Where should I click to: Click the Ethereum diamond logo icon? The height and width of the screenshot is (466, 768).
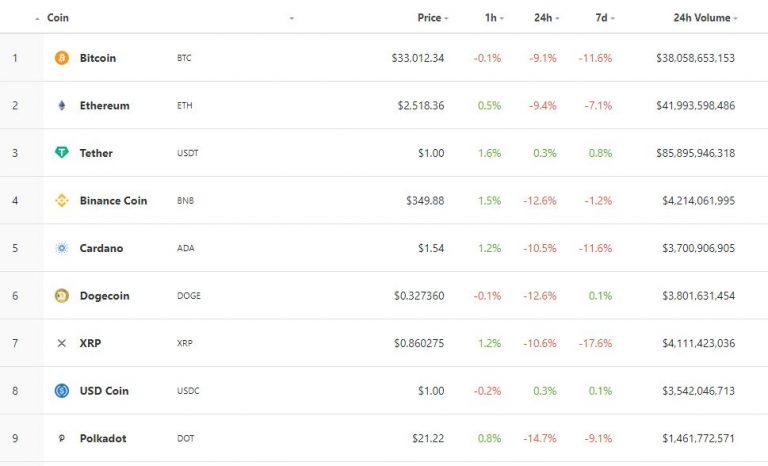pyautogui.click(x=62, y=105)
